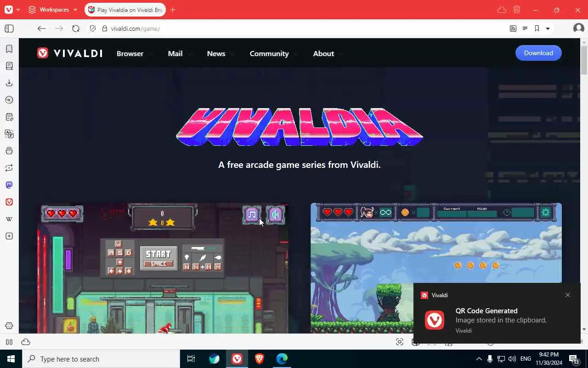Open Bookmarks panel

click(x=9, y=49)
